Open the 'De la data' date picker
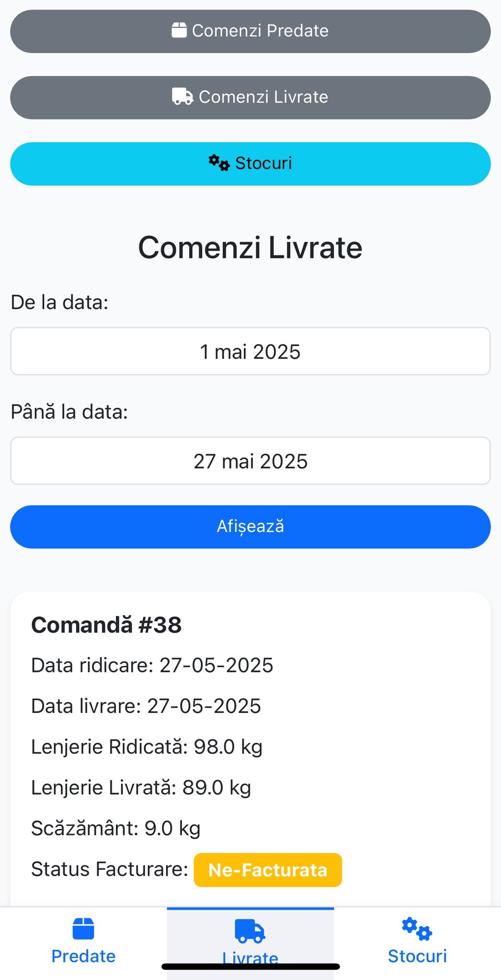 250,351
